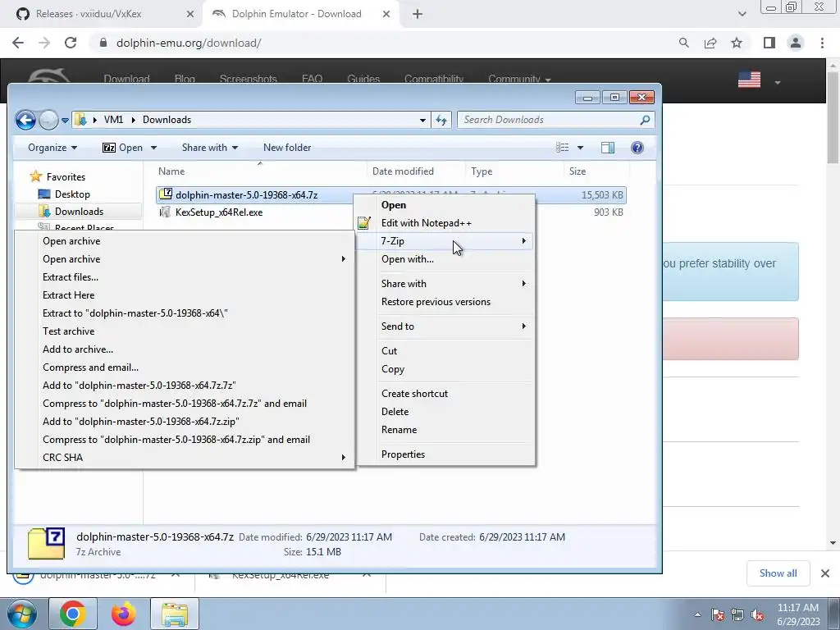Click Windows Explorer taskbar icon
This screenshot has height=630, width=840.
click(x=175, y=614)
